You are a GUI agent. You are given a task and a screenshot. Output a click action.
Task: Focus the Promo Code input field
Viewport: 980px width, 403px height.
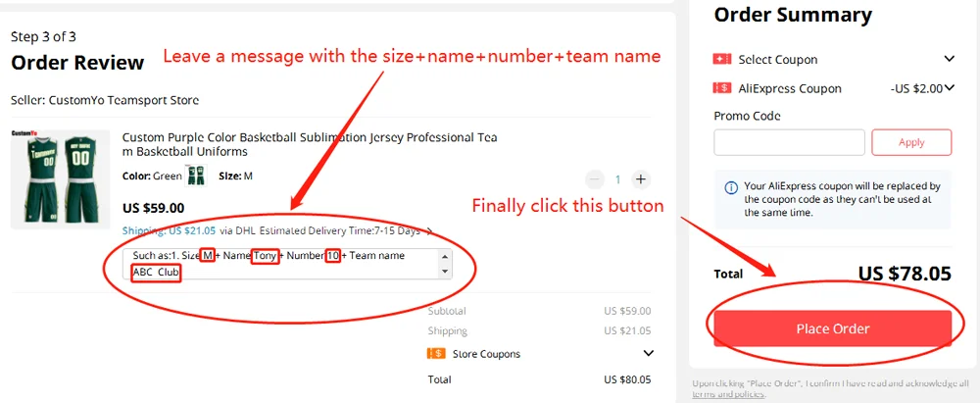click(789, 142)
